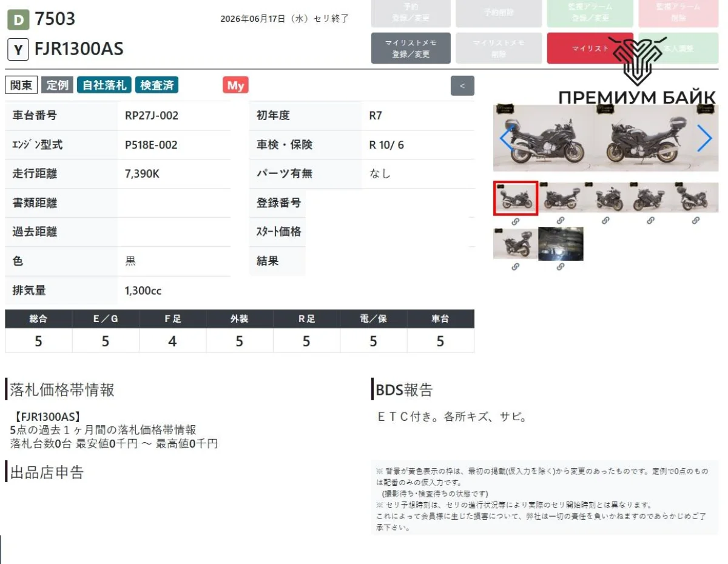Select the BDS report text ETC付き。各所キズ、サビ。
This screenshot has width=728, height=564.
(453, 417)
